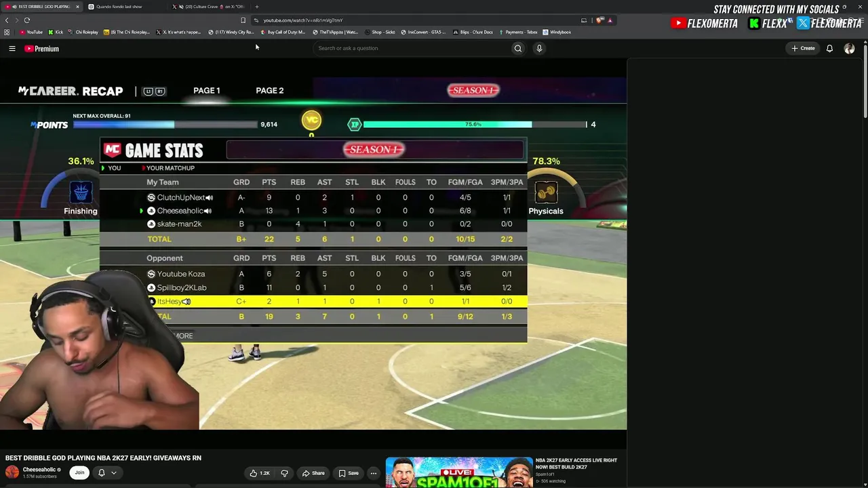Viewport: 868px width, 488px height.
Task: Click the Physicals badge icon
Action: click(x=547, y=193)
